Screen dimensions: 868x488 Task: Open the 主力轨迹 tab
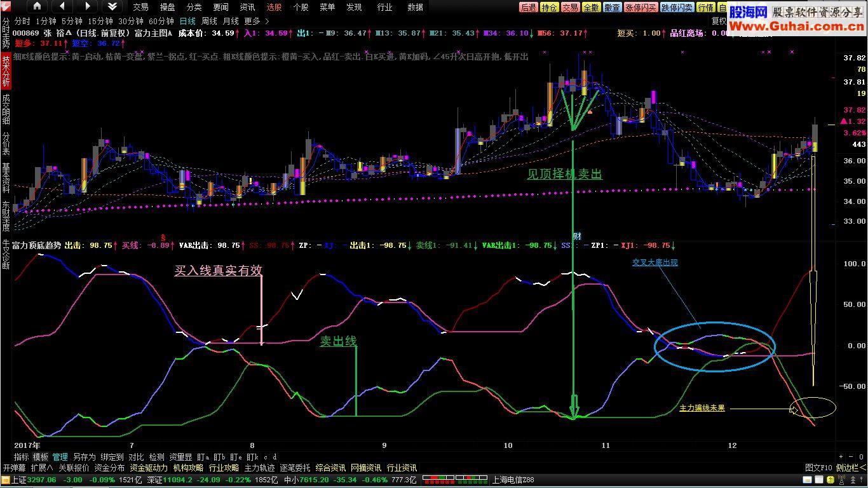[259, 468]
